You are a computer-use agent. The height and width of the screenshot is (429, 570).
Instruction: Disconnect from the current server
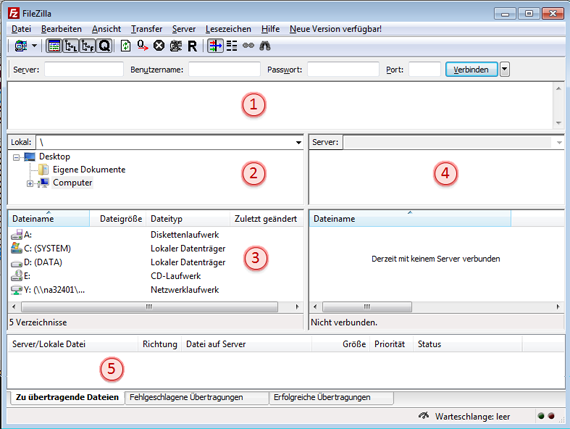(x=176, y=46)
